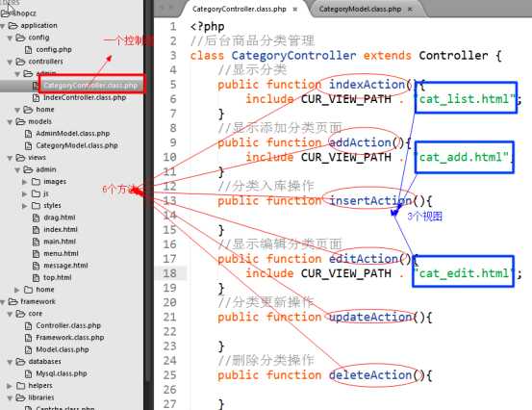Screen dimensions: 532x410
Task: Expand the helpers folder arrow
Action: click(10, 386)
